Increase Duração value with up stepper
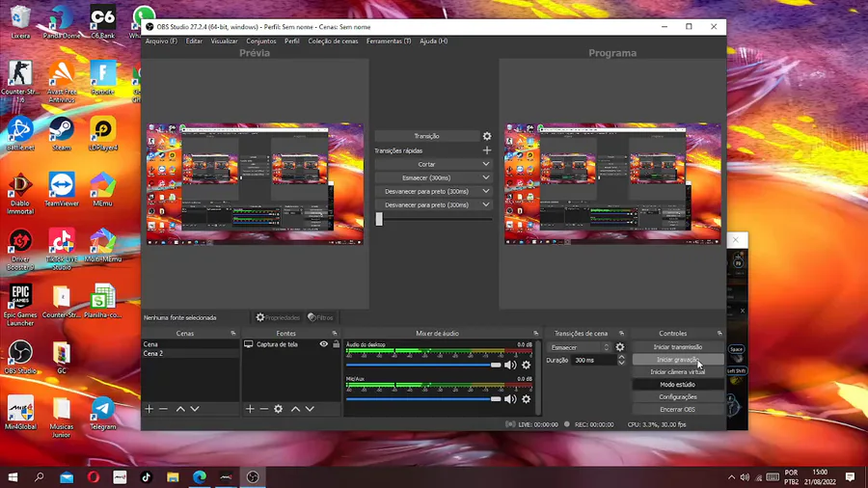This screenshot has width=868, height=488. [621, 357]
